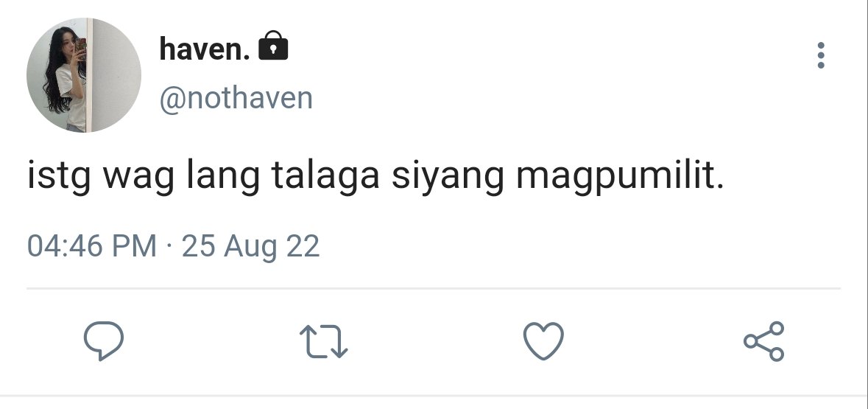Click the 04:46 PM timestamp
Screen dimensions: 868x409
point(92,245)
